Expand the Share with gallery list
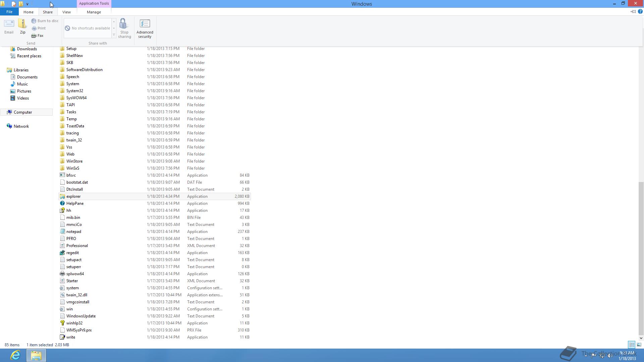This screenshot has width=644, height=362. pyautogui.click(x=114, y=35)
